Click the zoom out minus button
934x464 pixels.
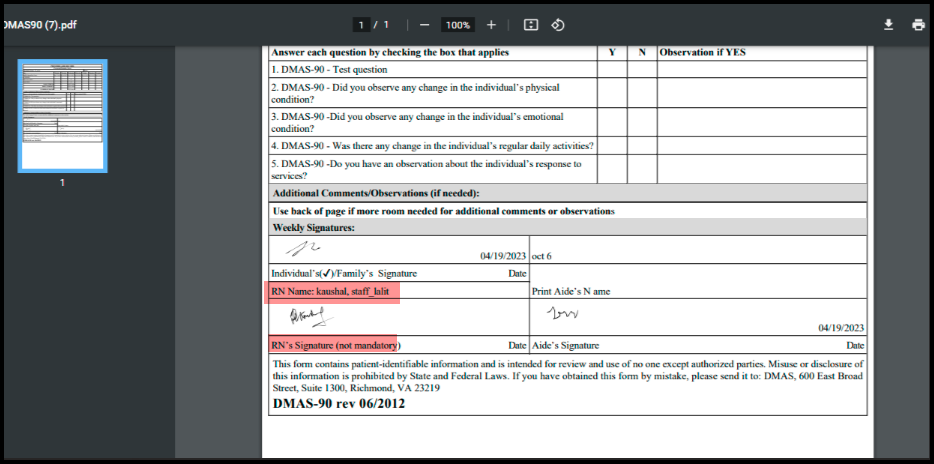coord(425,25)
